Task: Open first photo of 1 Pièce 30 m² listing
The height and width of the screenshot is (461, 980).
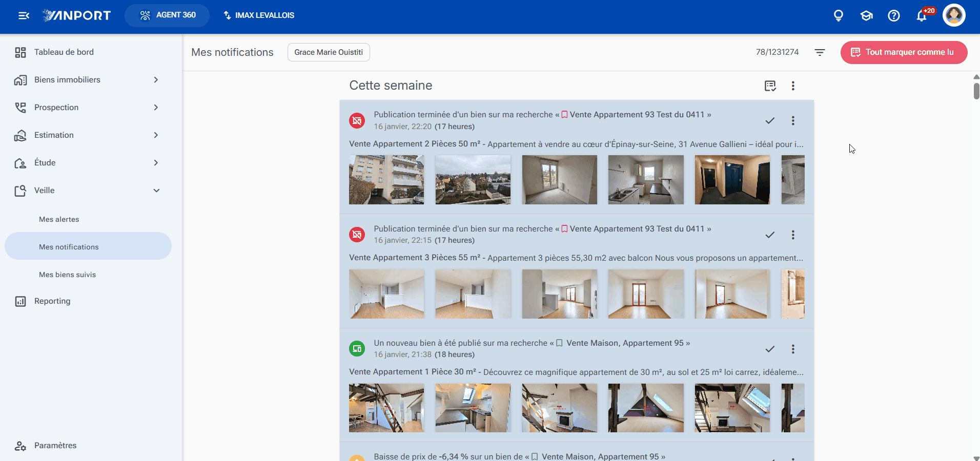Action: (386, 408)
